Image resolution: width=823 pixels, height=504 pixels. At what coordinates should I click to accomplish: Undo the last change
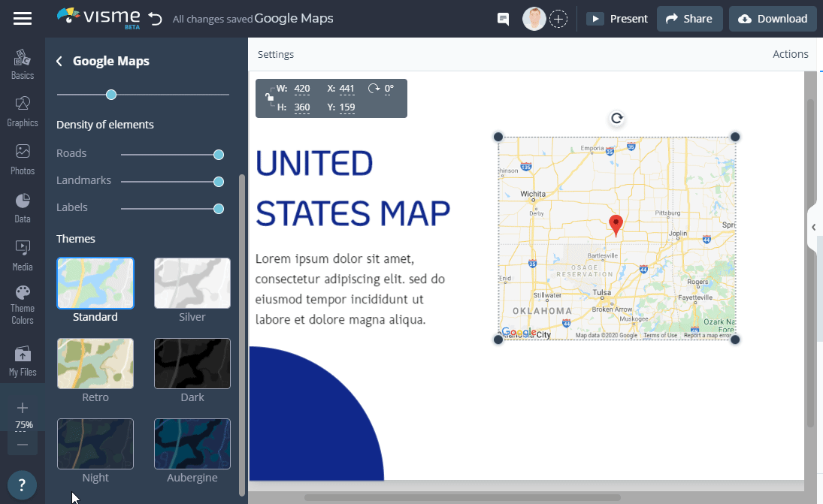[156, 19]
